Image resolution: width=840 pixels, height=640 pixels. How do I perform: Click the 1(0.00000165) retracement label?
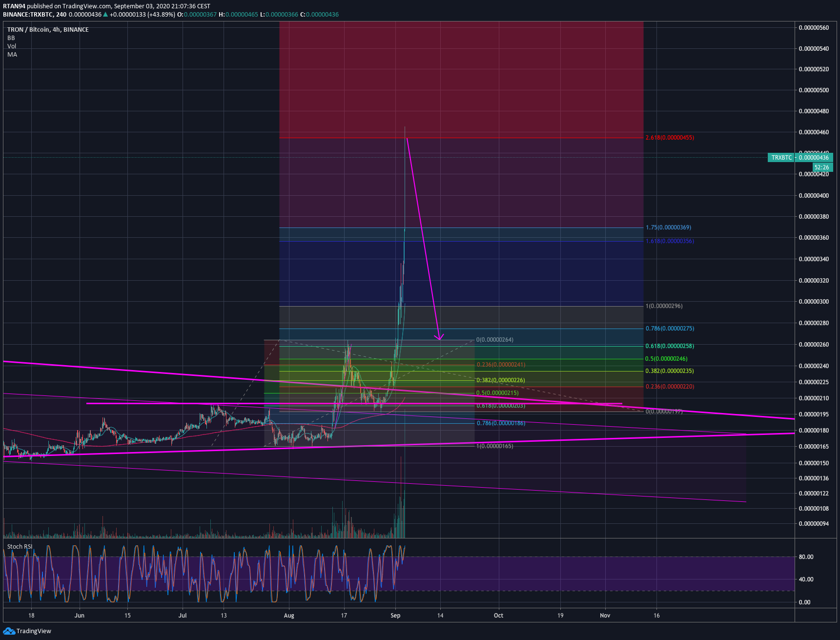coord(495,446)
